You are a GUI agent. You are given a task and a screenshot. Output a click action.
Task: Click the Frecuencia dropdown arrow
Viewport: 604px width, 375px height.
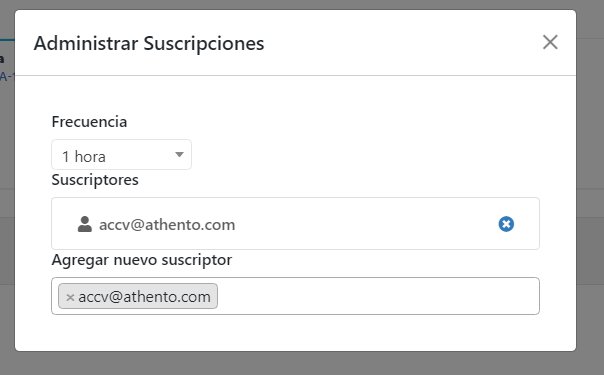tap(179, 155)
